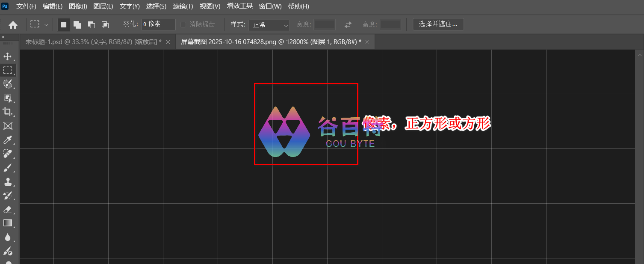Expand the toolbar with double-arrow chevron
This screenshot has width=644, height=264.
(3, 38)
